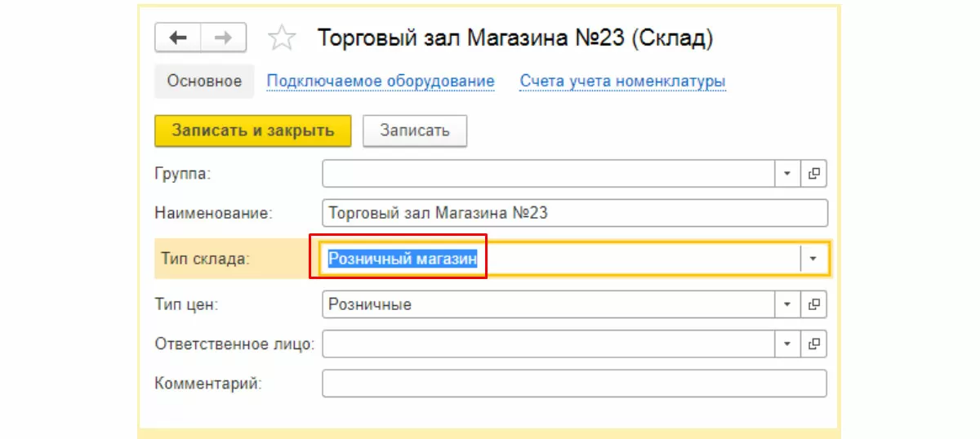Go forward with the right arrow button
The height and width of the screenshot is (439, 980).
tap(225, 38)
